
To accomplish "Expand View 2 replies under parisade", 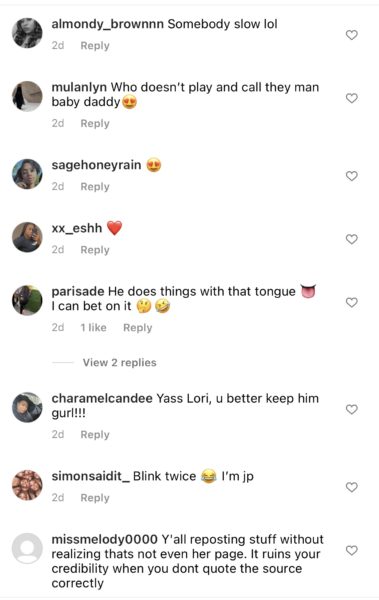I will pyautogui.click(x=119, y=362).
